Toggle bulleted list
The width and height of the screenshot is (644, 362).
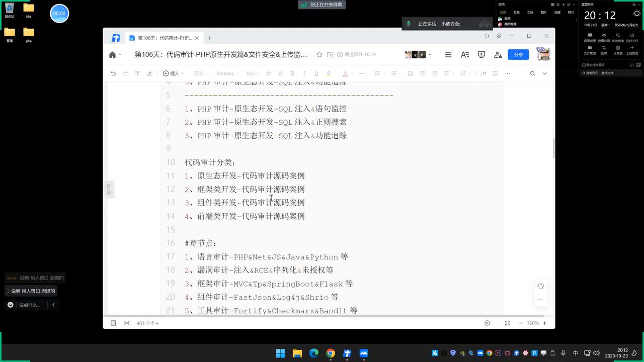click(377, 73)
